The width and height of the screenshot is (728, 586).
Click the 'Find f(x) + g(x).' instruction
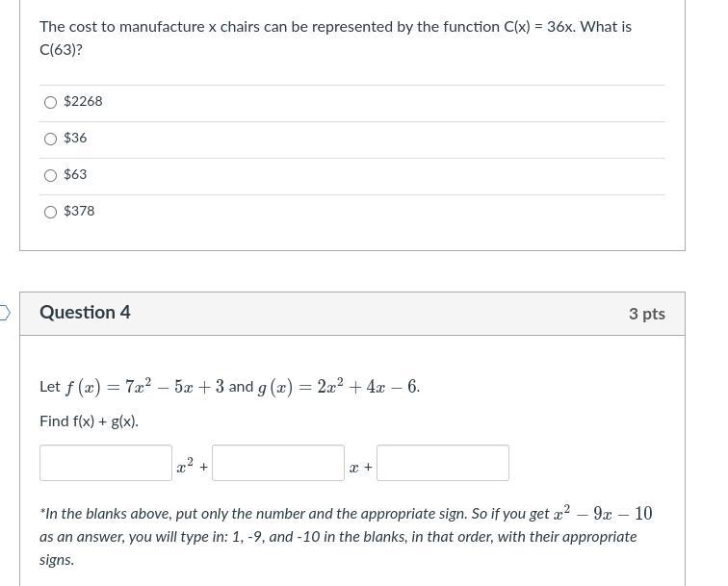(x=89, y=421)
